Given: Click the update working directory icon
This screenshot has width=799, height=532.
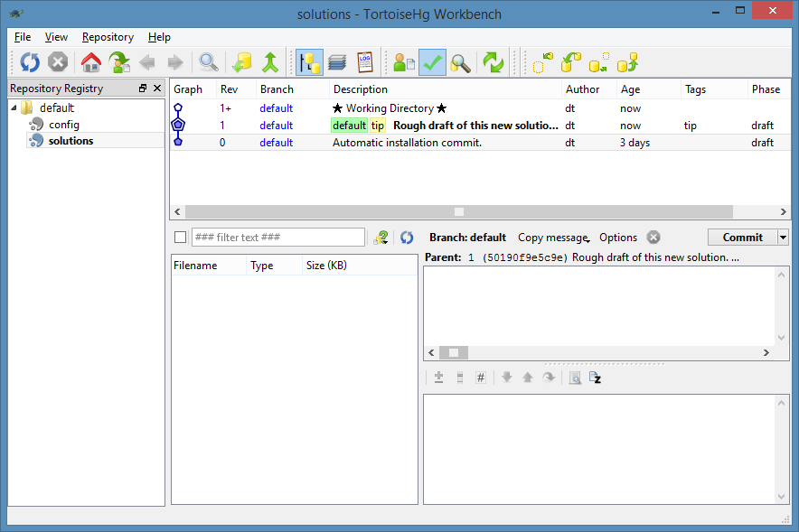Looking at the screenshot, I should tap(242, 62).
